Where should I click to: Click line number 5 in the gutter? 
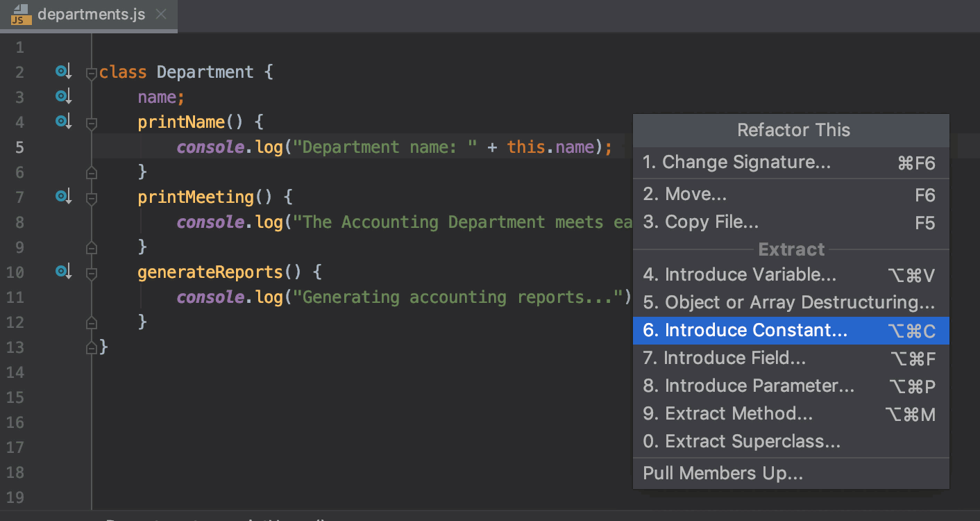tap(19, 147)
